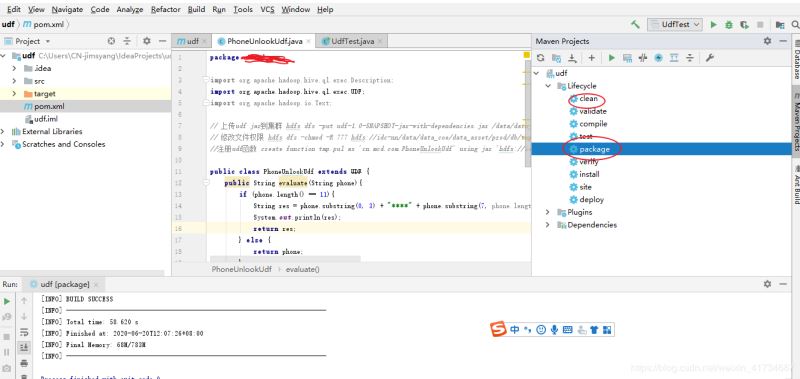
Task: Select the clean lifecycle goal
Action: tap(588, 98)
